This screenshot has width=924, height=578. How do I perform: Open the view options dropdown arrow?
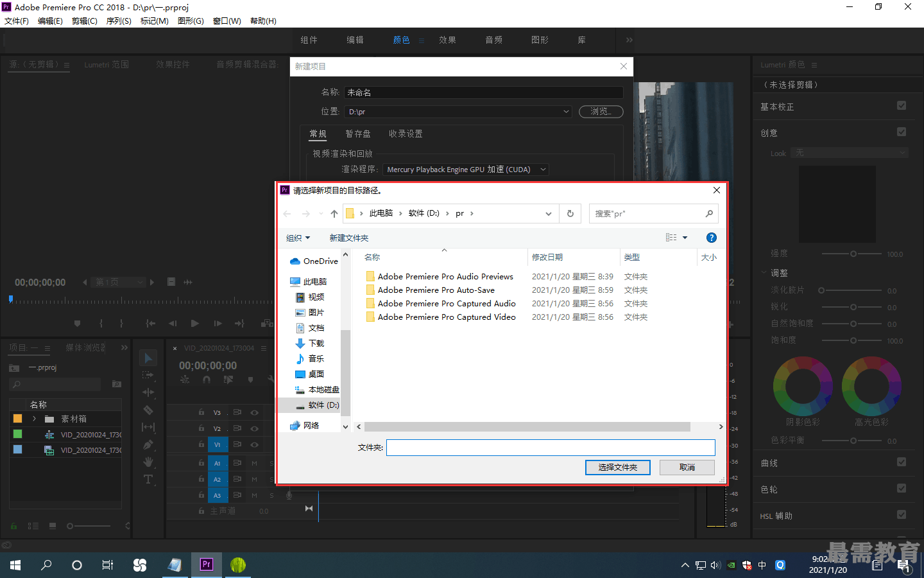pos(685,238)
